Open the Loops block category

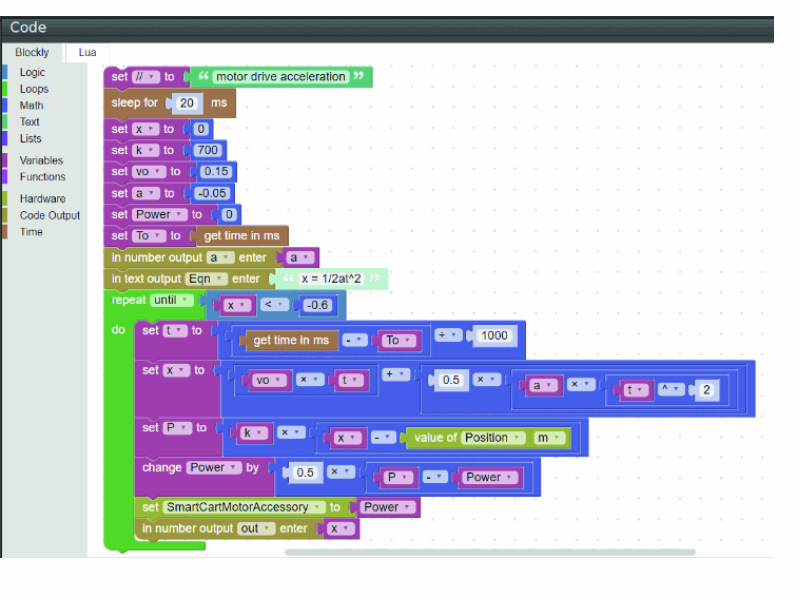pos(33,89)
